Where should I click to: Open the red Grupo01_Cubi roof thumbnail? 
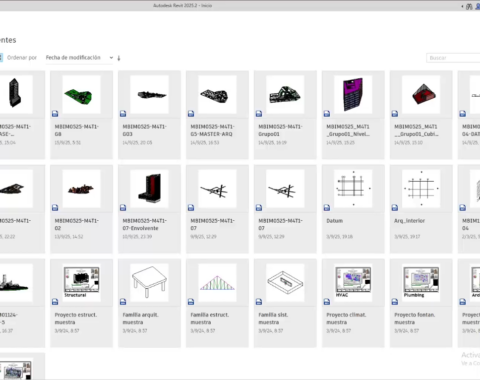(421, 95)
